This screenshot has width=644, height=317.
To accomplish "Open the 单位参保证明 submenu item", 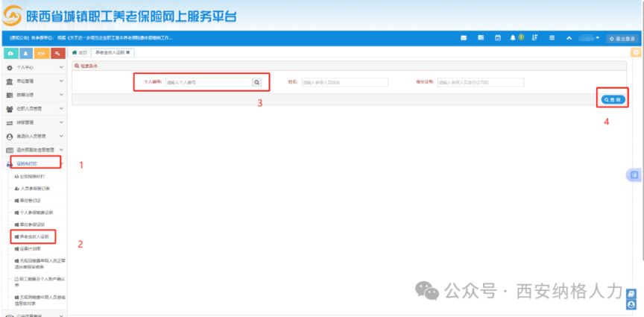I will point(31,225).
